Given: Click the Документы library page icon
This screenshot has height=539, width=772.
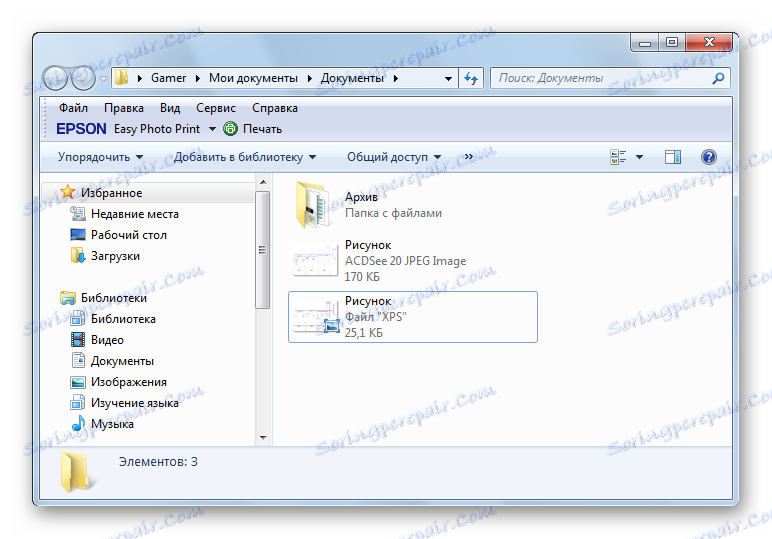Looking at the screenshot, I should (x=78, y=360).
